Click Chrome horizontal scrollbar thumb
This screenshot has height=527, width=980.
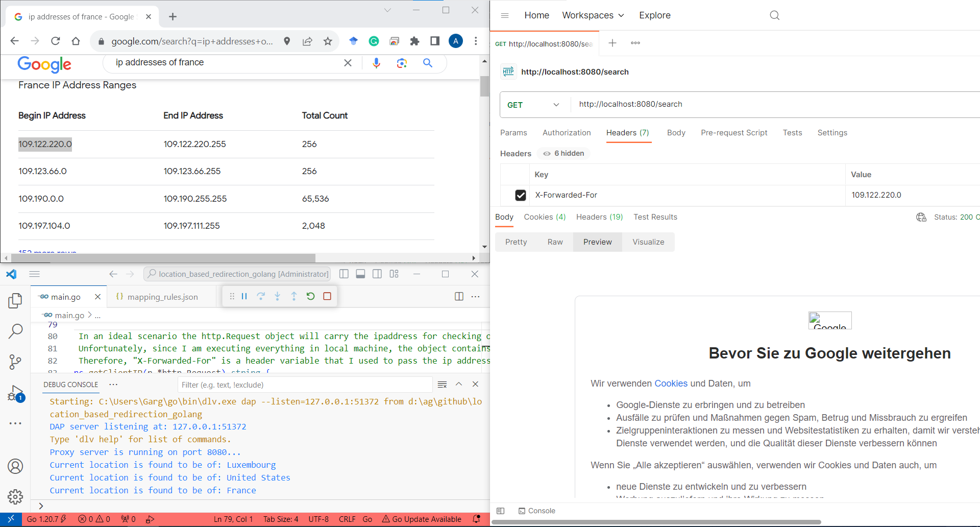(x=163, y=258)
